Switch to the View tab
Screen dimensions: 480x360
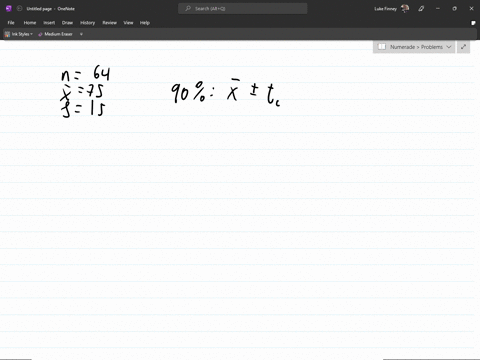pos(128,23)
